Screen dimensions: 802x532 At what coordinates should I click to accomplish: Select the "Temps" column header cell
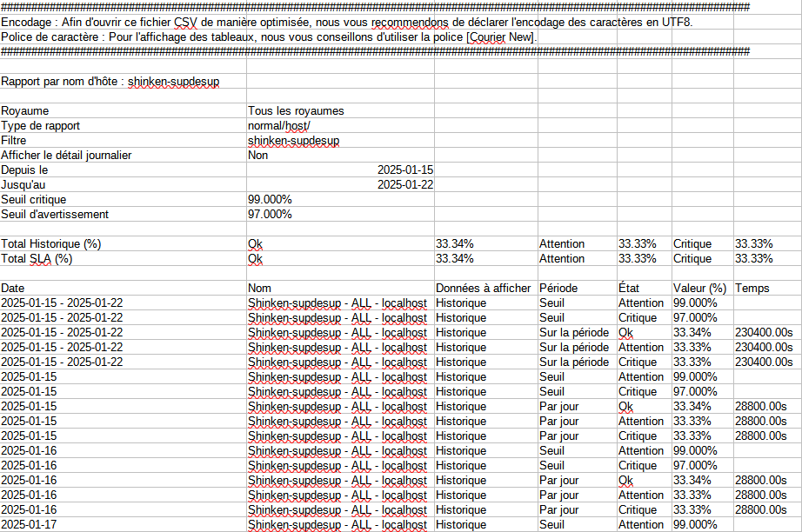pos(752,288)
